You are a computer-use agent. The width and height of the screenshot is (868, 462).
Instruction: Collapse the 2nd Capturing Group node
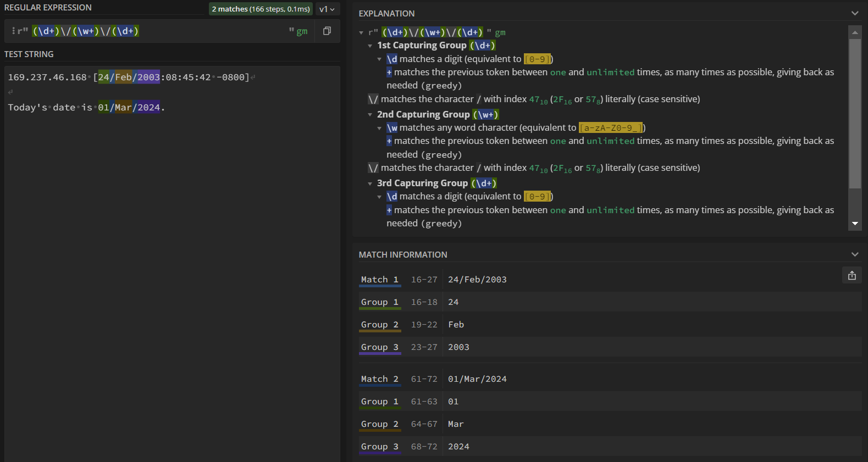pos(370,115)
